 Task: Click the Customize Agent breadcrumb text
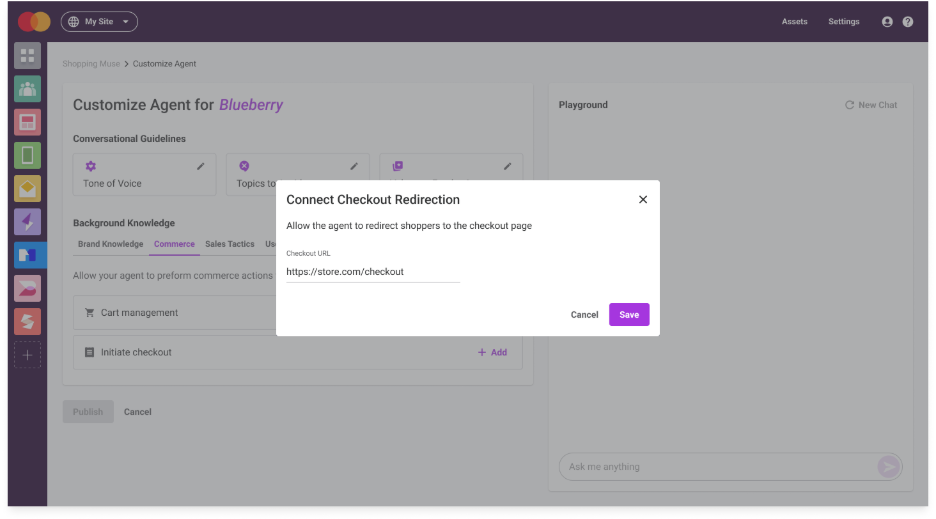tap(164, 64)
